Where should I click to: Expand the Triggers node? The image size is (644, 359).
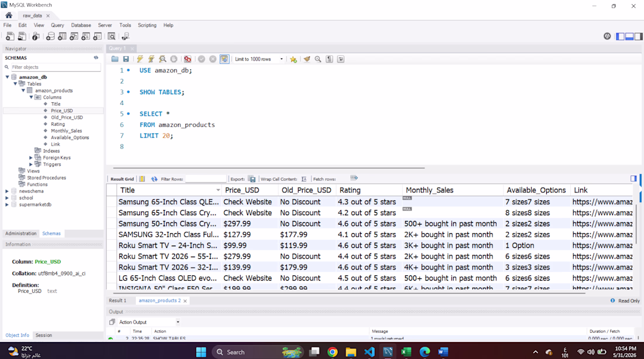(x=31, y=164)
